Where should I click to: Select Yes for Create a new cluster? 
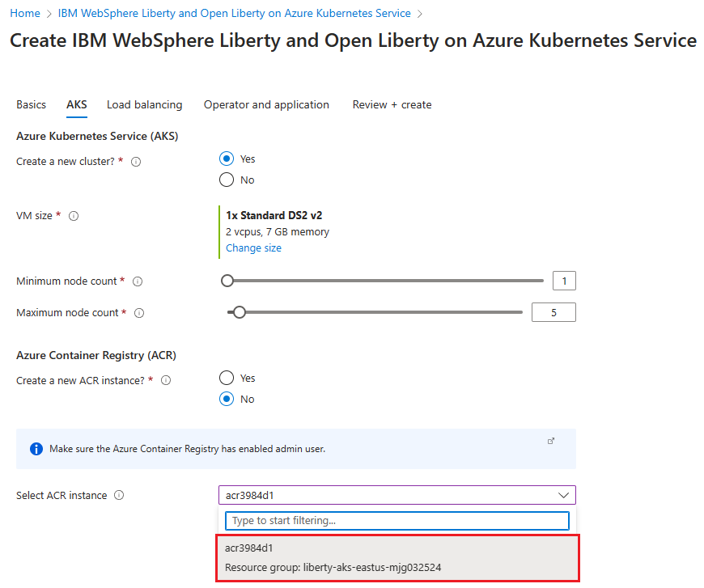click(x=227, y=159)
